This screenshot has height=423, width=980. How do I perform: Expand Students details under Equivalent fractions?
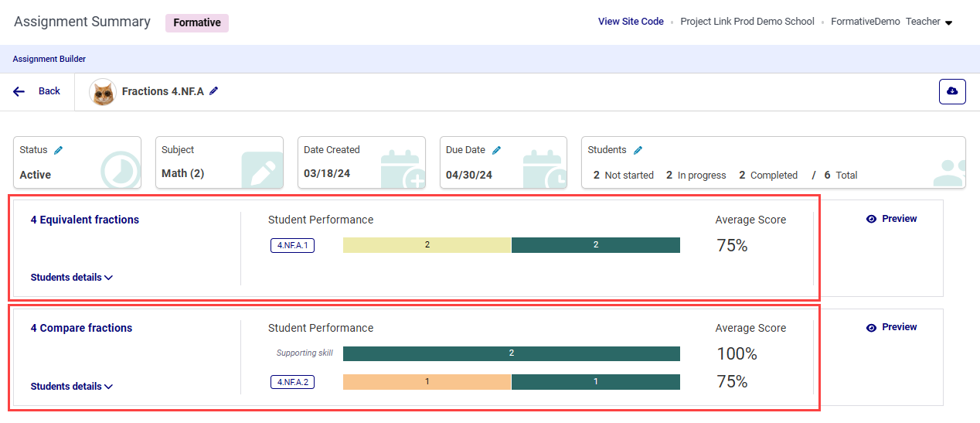click(72, 278)
